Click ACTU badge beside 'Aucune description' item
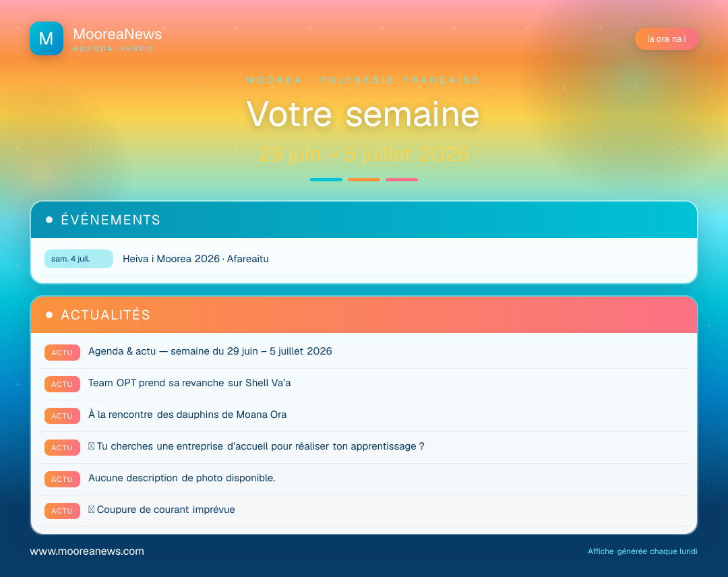This screenshot has width=728, height=577. tap(62, 479)
